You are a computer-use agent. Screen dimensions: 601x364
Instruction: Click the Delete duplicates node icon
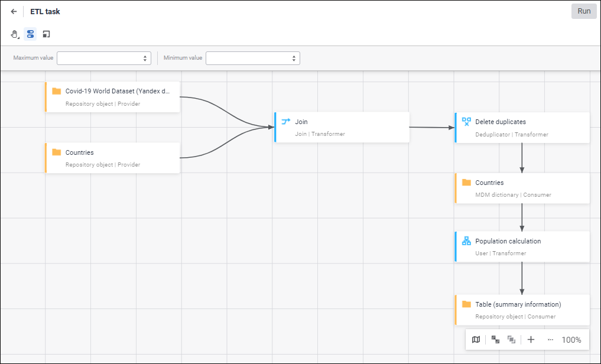466,122
